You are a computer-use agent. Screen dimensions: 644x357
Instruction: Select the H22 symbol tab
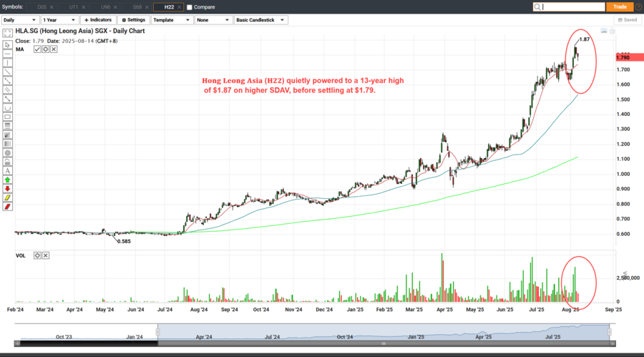coord(169,7)
